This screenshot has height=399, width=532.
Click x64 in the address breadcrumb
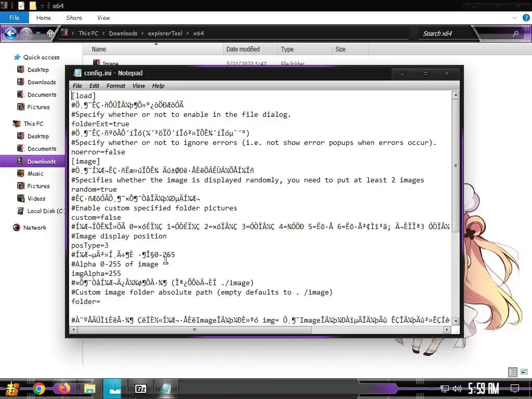[198, 33]
